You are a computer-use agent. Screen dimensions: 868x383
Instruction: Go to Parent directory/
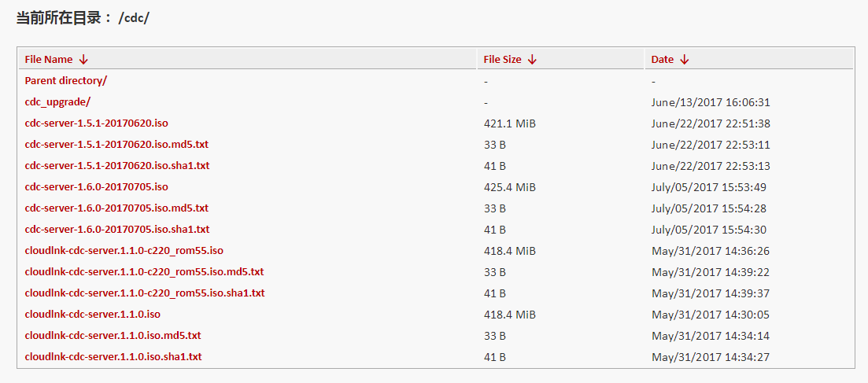tap(66, 81)
